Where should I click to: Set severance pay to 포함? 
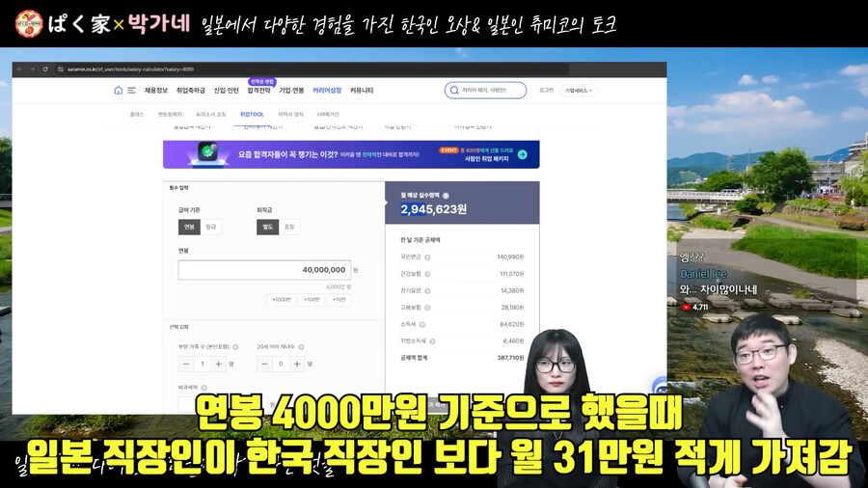[289, 227]
